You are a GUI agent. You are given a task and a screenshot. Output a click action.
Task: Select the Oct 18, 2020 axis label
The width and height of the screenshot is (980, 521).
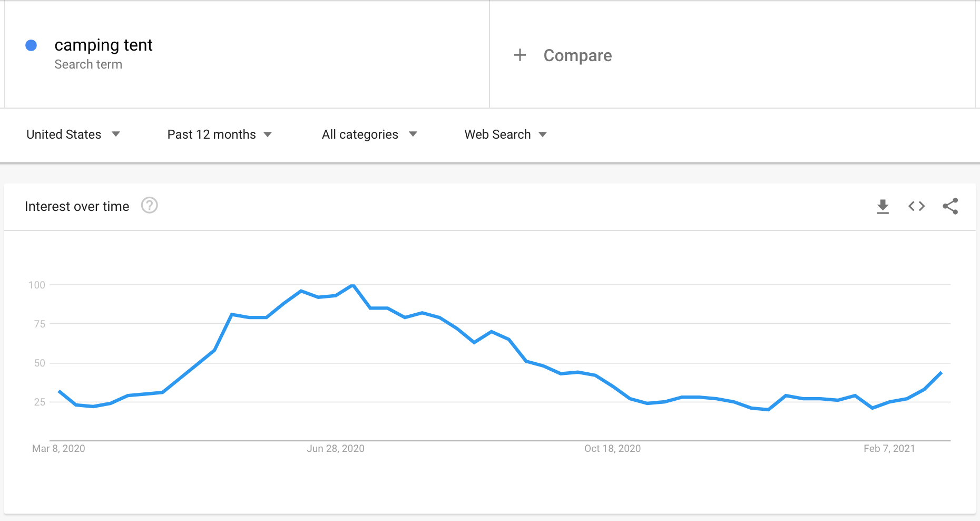coord(612,448)
